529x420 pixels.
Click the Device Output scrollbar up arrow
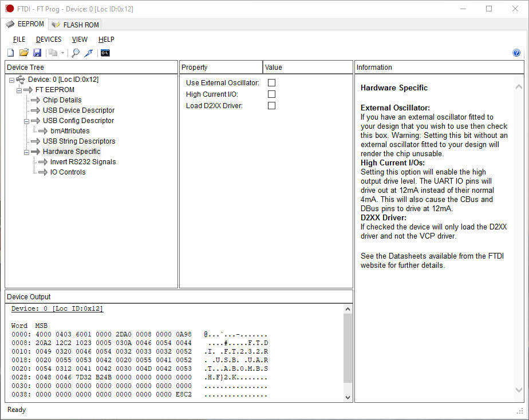coord(348,309)
